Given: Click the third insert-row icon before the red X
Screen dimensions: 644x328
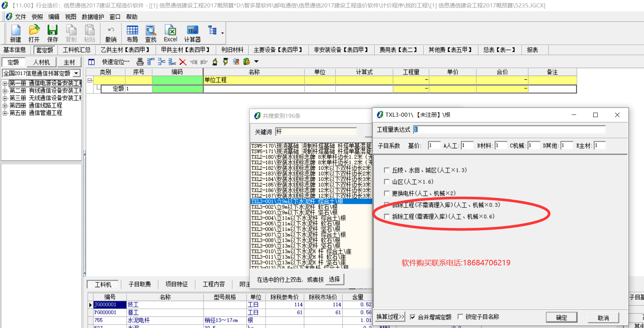Looking at the screenshot, I should pyautogui.click(x=172, y=62).
